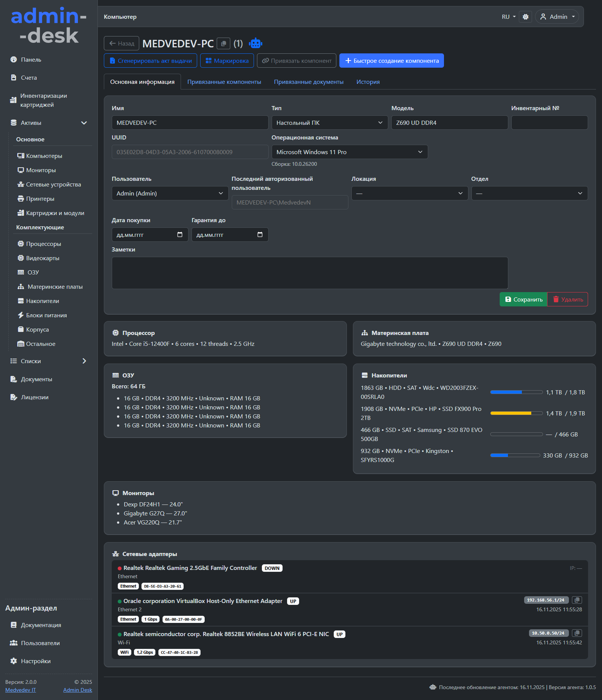
Task: Open calendar picker for purchase date
Action: [x=180, y=235]
